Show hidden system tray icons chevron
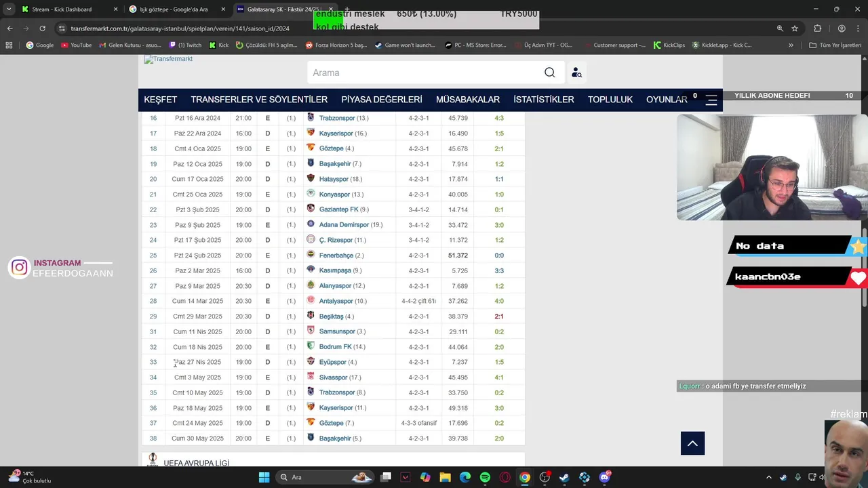Image resolution: width=868 pixels, height=488 pixels. [768, 477]
